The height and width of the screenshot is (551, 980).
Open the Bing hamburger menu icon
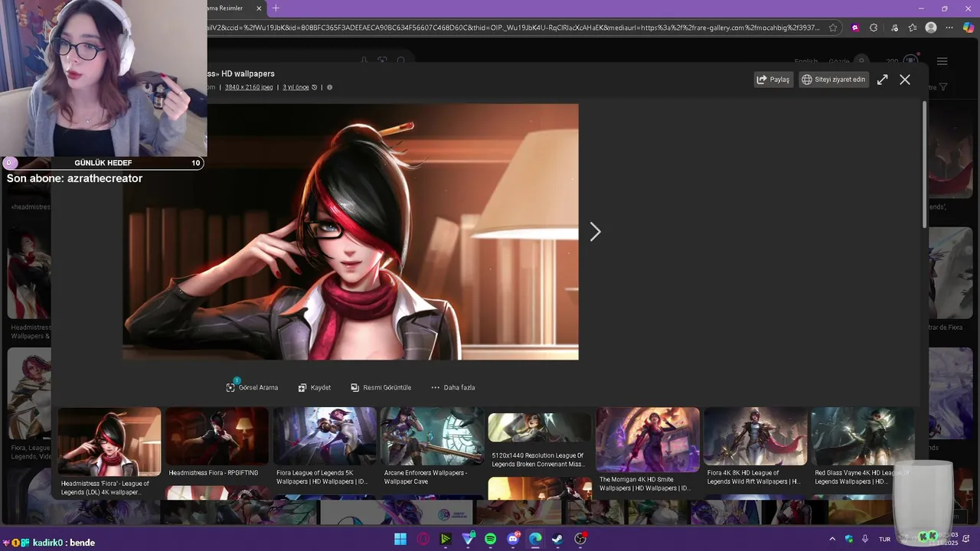click(x=942, y=61)
